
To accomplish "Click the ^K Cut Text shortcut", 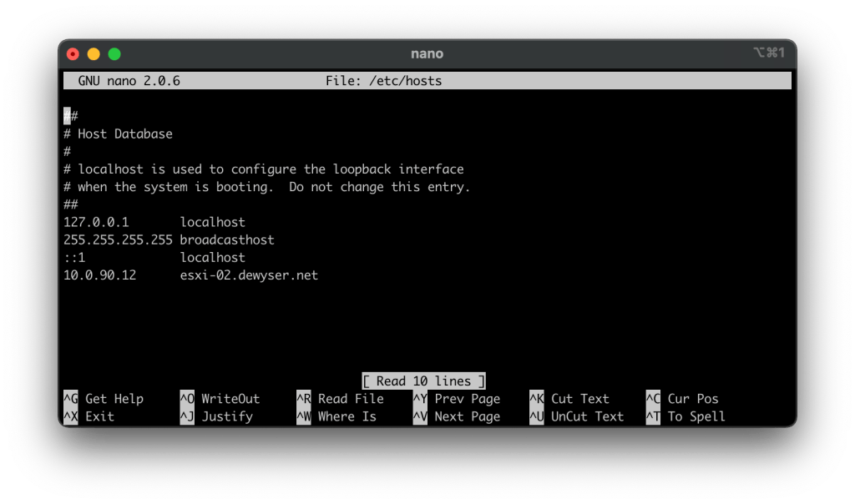I will 569,399.
